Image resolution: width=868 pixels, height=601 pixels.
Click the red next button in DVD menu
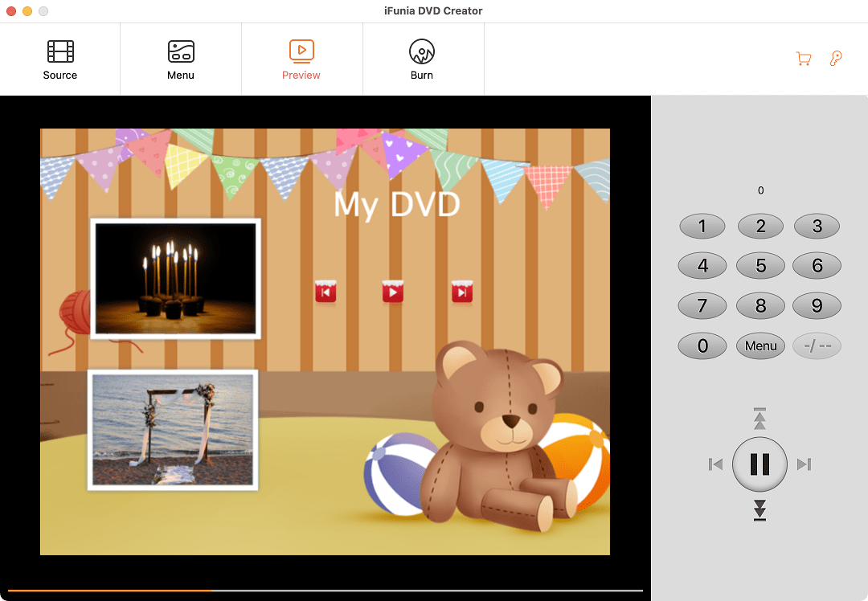pyautogui.click(x=461, y=292)
